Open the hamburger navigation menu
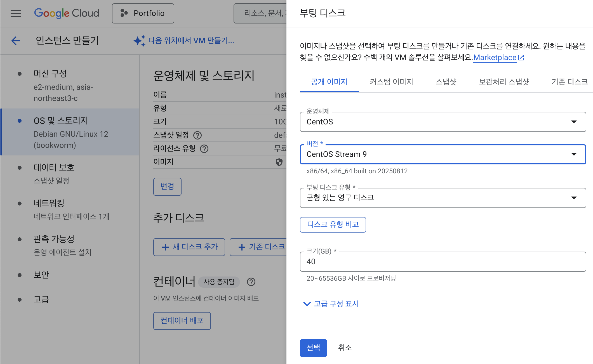Image resolution: width=593 pixels, height=364 pixels. tap(16, 13)
